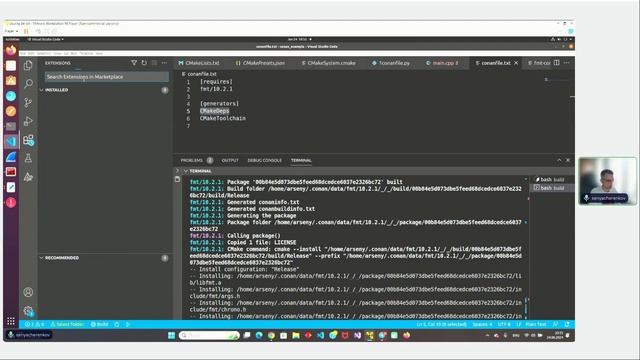Open the DEBUG CONSOLE panel tab
640x360 pixels.
click(x=264, y=160)
